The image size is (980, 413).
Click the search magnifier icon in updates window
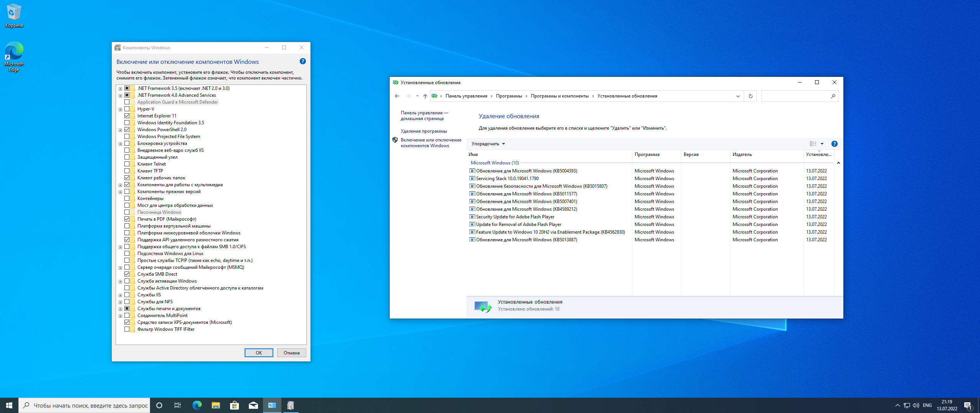(x=833, y=96)
